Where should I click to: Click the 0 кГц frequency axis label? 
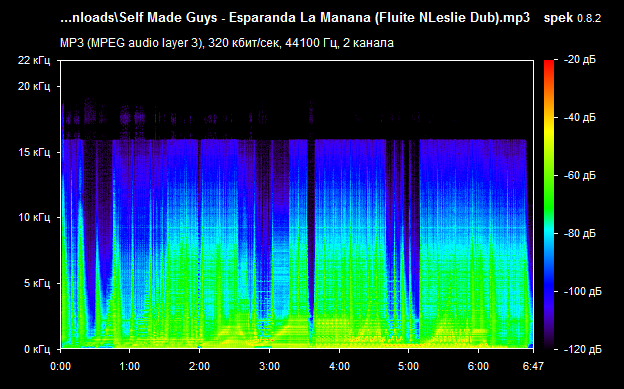coord(37,349)
